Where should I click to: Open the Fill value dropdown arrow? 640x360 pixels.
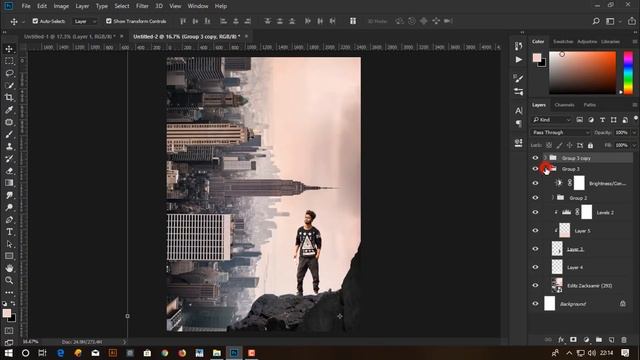click(x=634, y=145)
